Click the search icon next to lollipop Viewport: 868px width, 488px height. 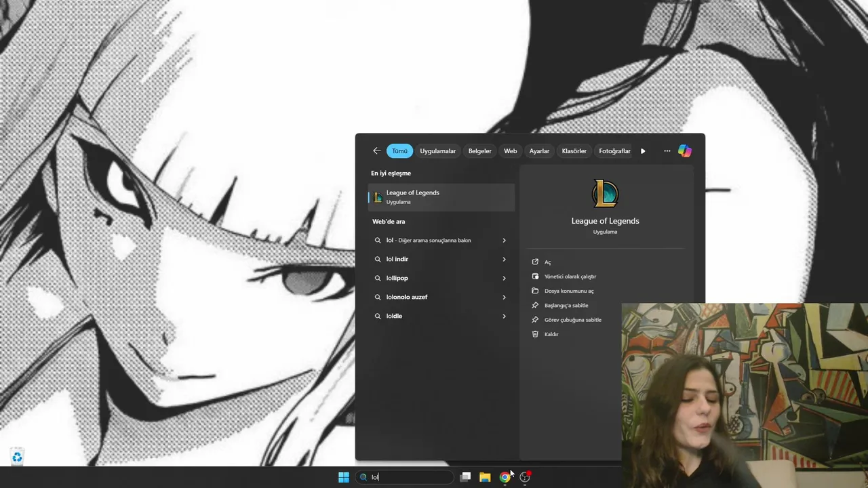coord(378,278)
